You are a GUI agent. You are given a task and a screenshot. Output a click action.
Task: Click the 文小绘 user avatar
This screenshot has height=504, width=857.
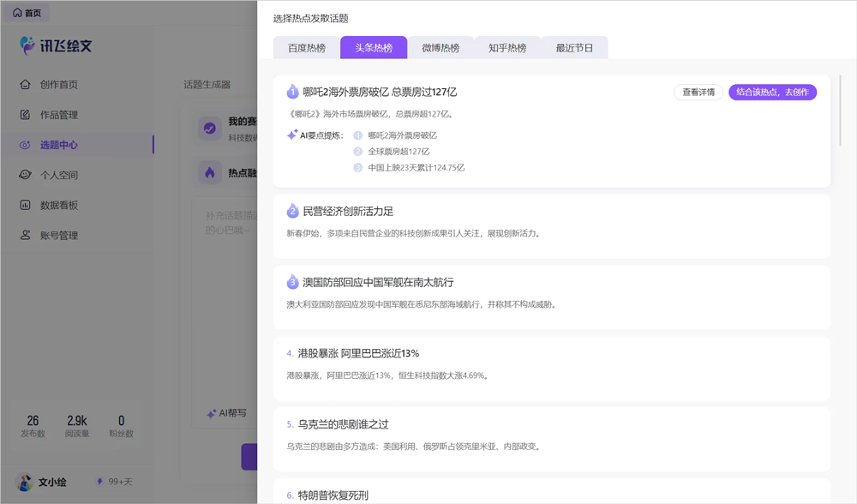point(25,483)
